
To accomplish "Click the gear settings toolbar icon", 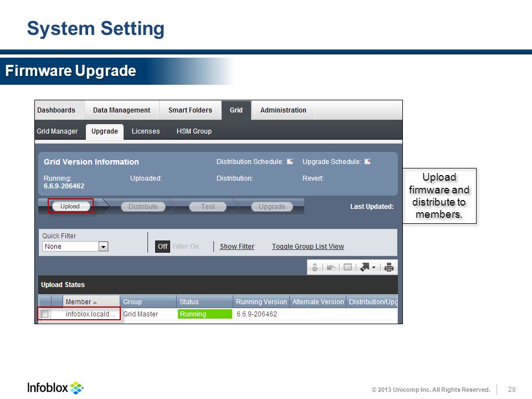I will pos(315,267).
